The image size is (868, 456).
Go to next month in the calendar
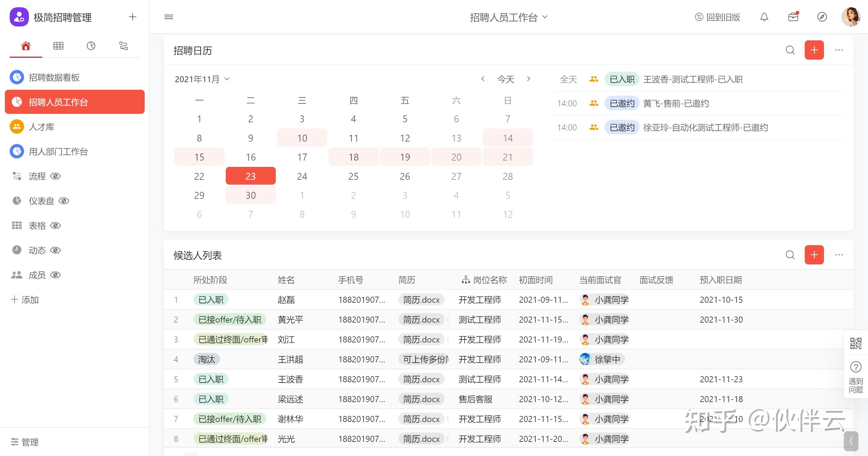tap(528, 79)
